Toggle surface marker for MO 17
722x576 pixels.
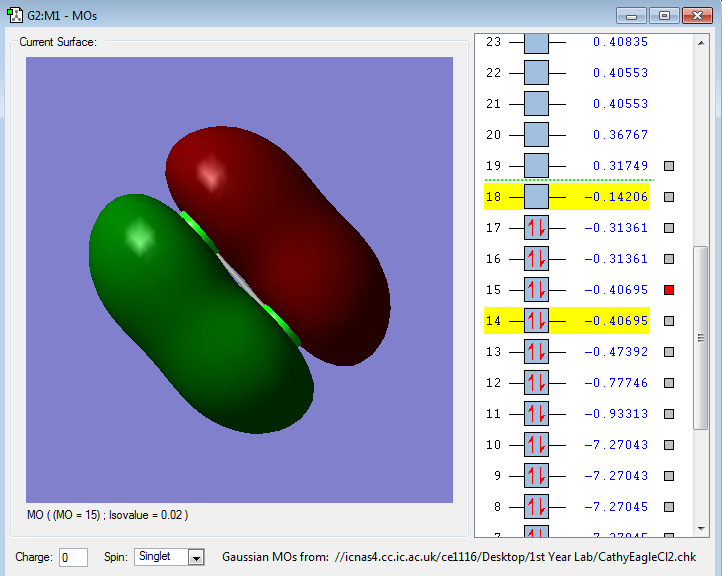coord(669,228)
